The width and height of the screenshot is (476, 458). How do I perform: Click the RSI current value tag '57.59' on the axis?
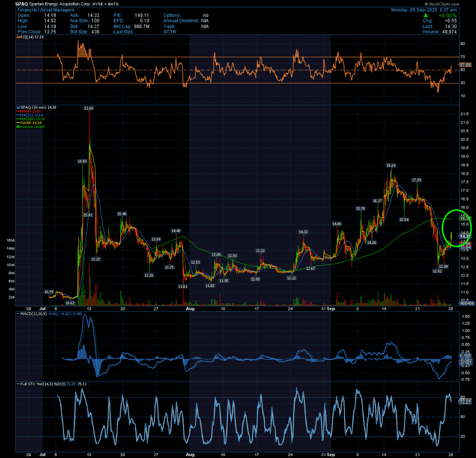465,65
